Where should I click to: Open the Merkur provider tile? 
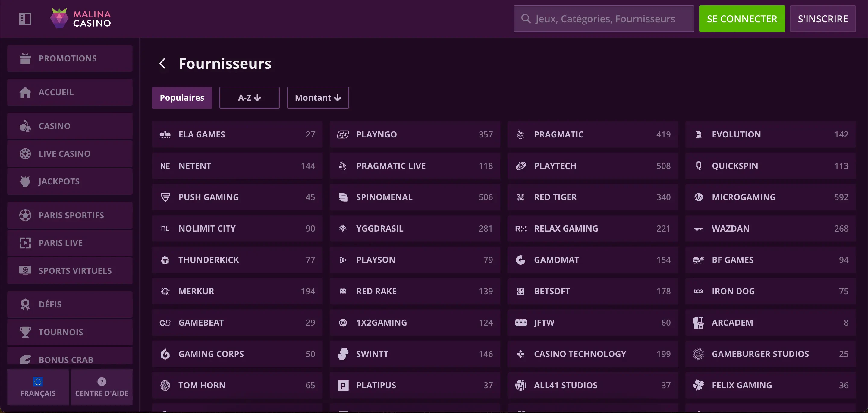point(237,291)
